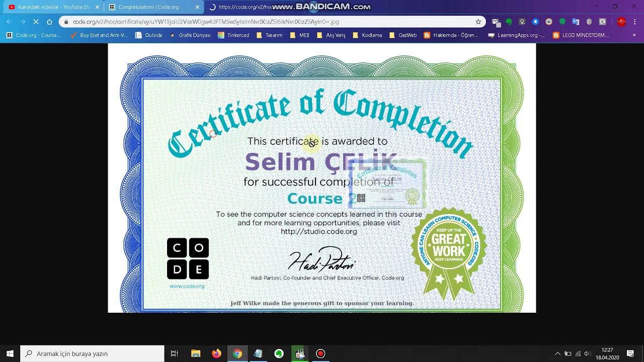Open the mail checker extension

(x=496, y=22)
